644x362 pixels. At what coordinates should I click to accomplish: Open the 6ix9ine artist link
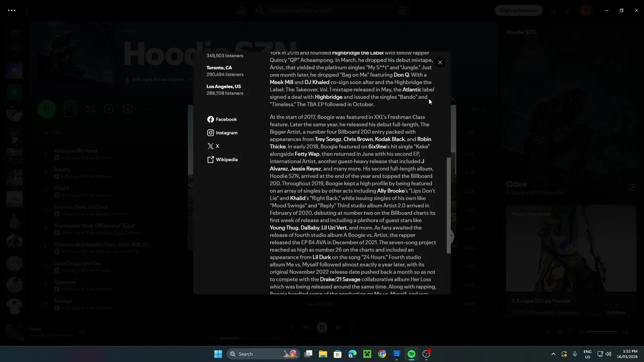coord(377,147)
